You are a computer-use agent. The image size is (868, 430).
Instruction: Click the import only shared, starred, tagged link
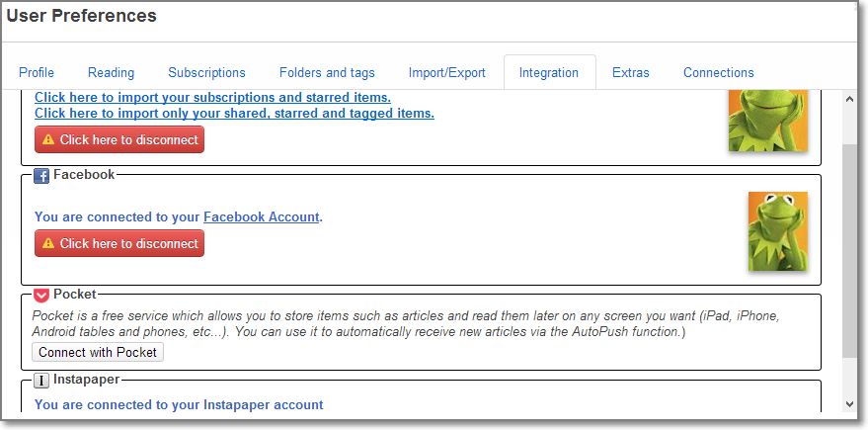click(x=235, y=113)
